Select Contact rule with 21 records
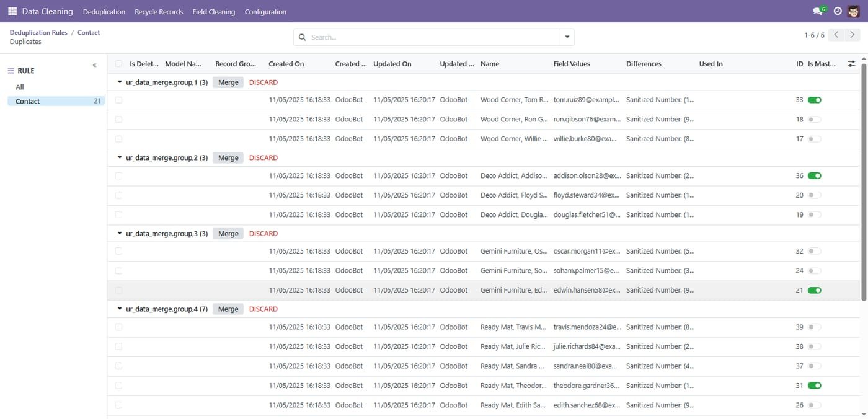 tap(56, 101)
